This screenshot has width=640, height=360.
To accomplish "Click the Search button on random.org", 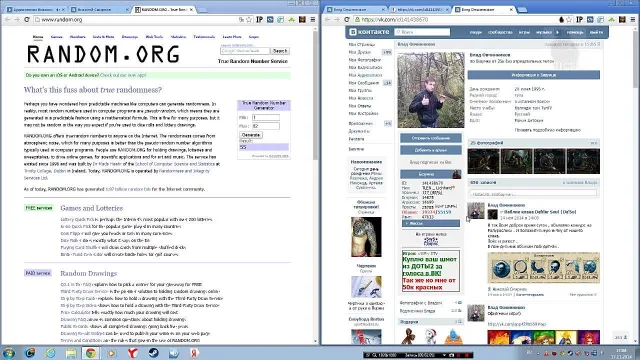I will click(280, 51).
